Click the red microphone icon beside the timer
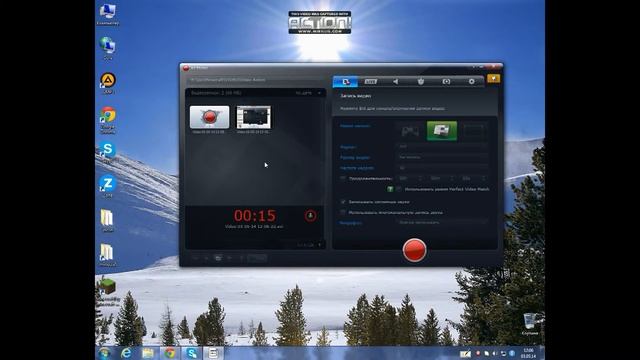Viewport: 640px width, 360px height. pyautogui.click(x=310, y=216)
